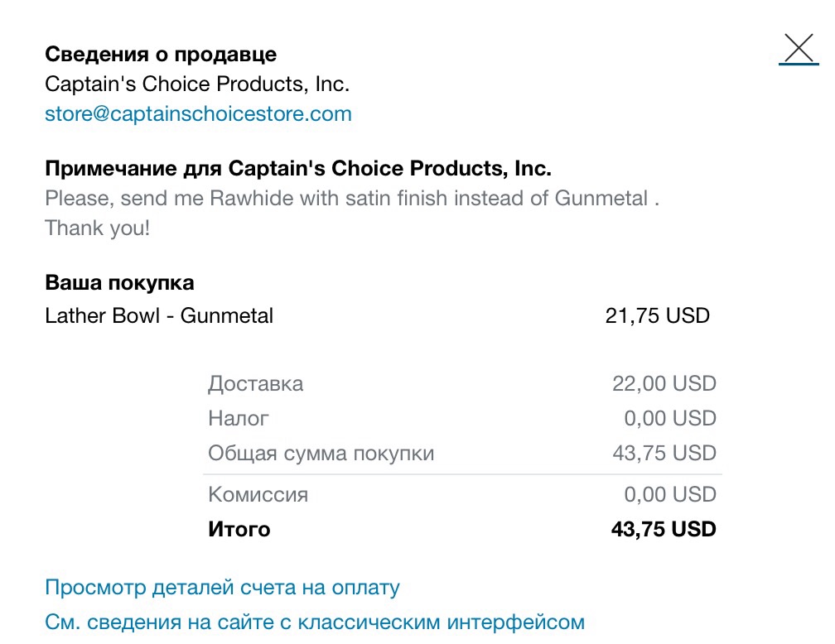Image resolution: width=835 pixels, height=644 pixels.
Task: Click the Общая сумма покупки label
Action: [321, 454]
